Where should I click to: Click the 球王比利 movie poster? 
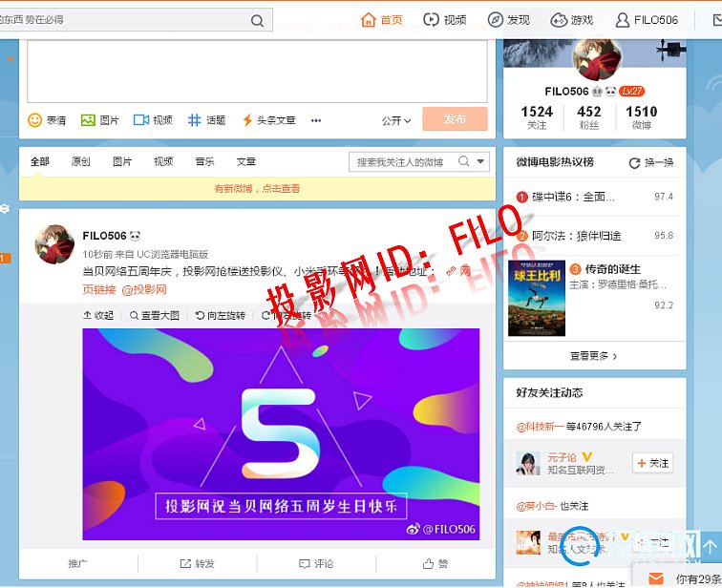pos(537,298)
